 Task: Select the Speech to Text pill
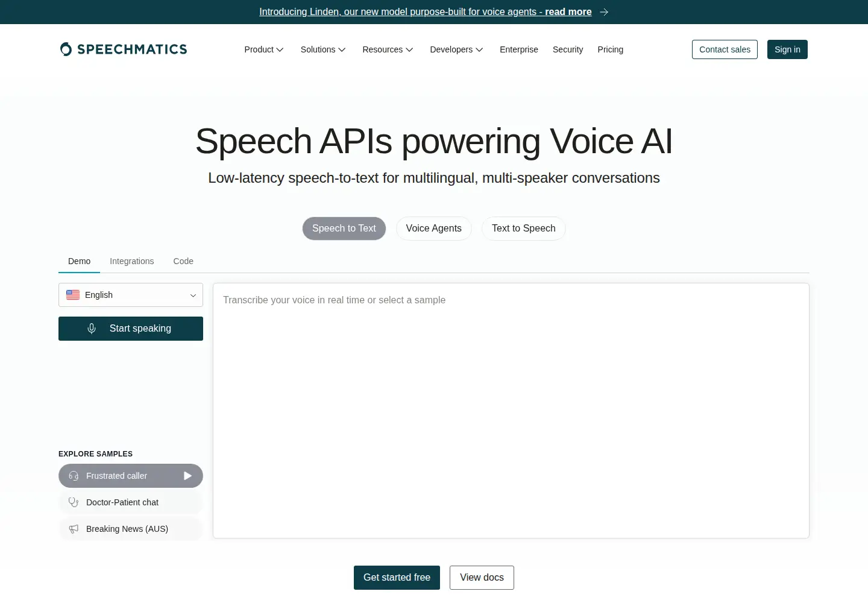(344, 229)
